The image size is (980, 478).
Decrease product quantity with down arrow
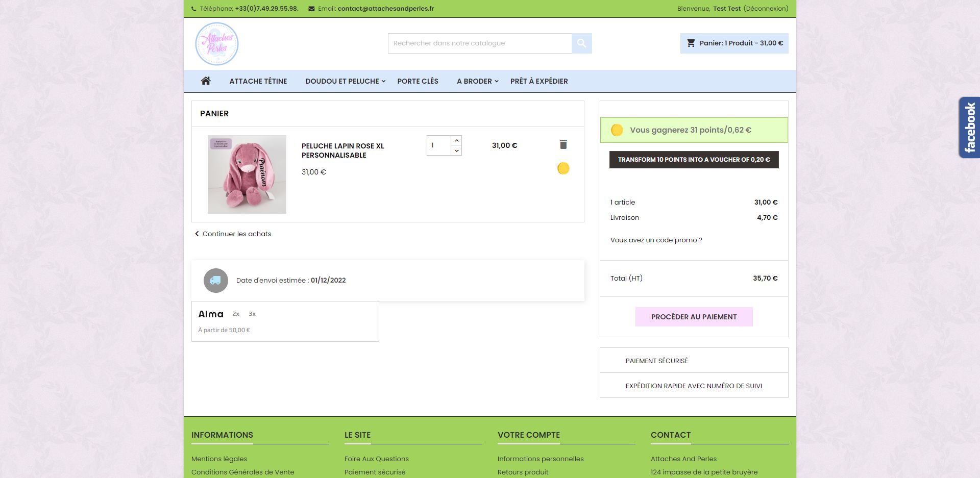pyautogui.click(x=456, y=150)
